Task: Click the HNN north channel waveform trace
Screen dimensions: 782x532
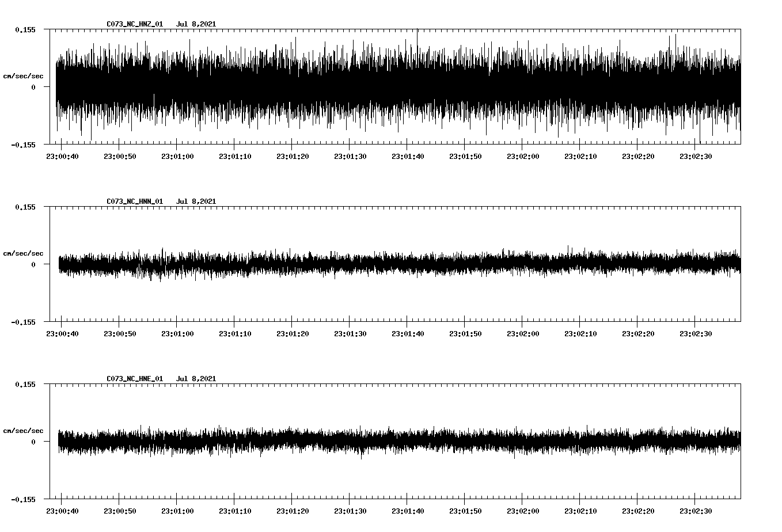Action: point(400,264)
